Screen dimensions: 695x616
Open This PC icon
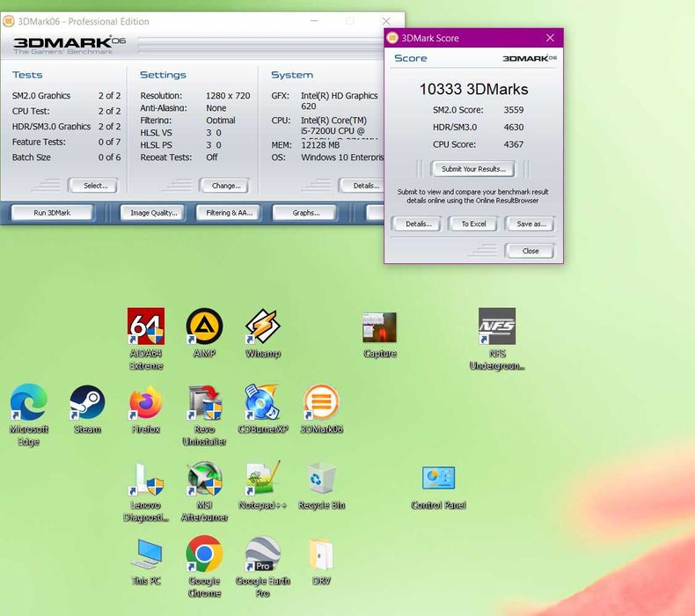click(146, 561)
